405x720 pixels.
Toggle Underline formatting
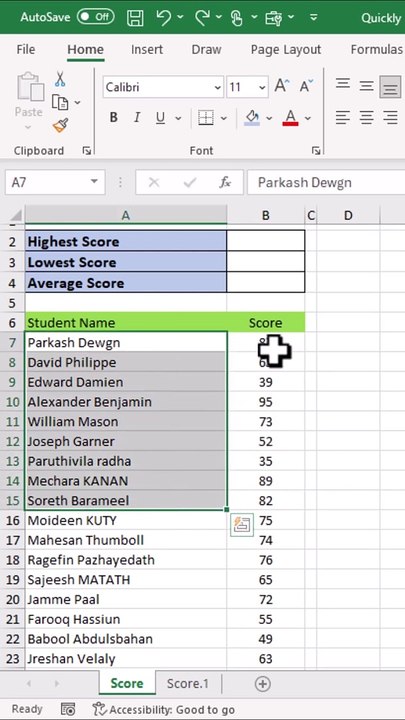tap(160, 118)
